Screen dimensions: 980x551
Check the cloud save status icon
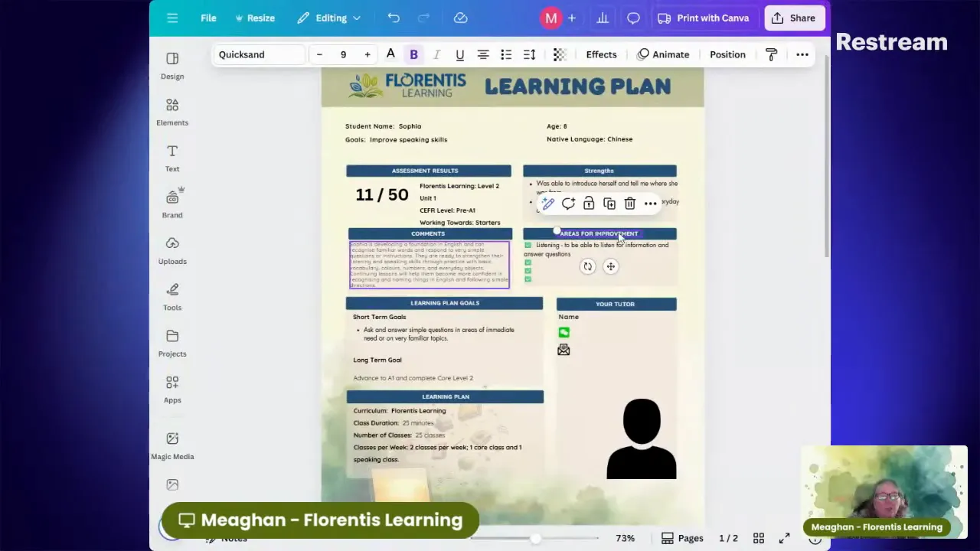pos(460,18)
